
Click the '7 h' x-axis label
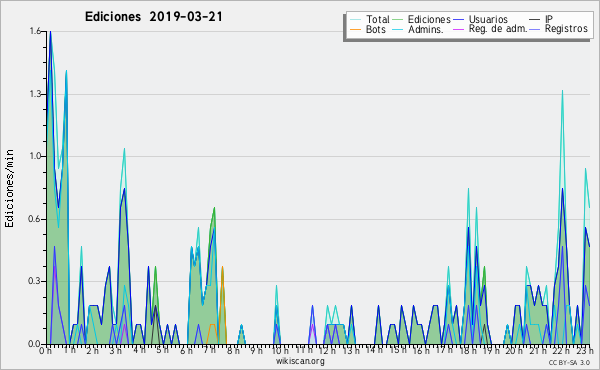[209, 351]
